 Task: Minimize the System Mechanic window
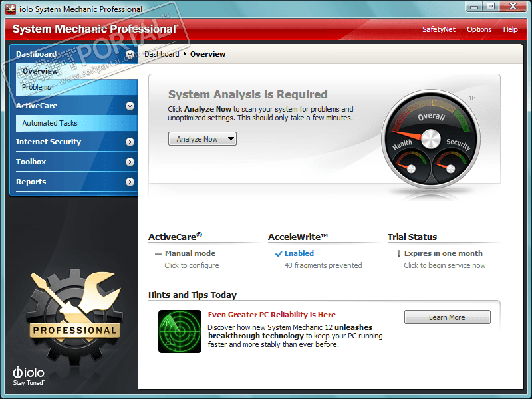tap(474, 7)
